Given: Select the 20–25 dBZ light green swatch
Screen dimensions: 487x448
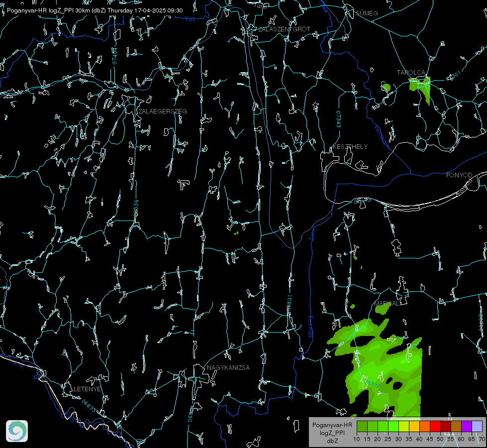Looking at the screenshot, I should tap(383, 427).
